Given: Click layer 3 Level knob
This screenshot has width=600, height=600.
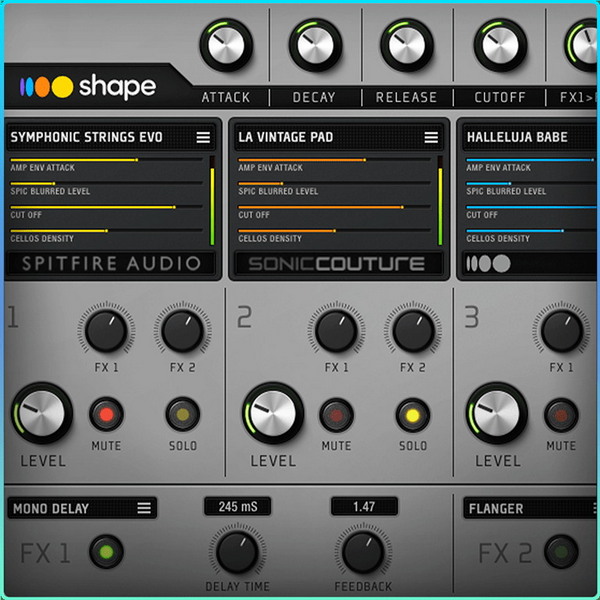Looking at the screenshot, I should [497, 413].
